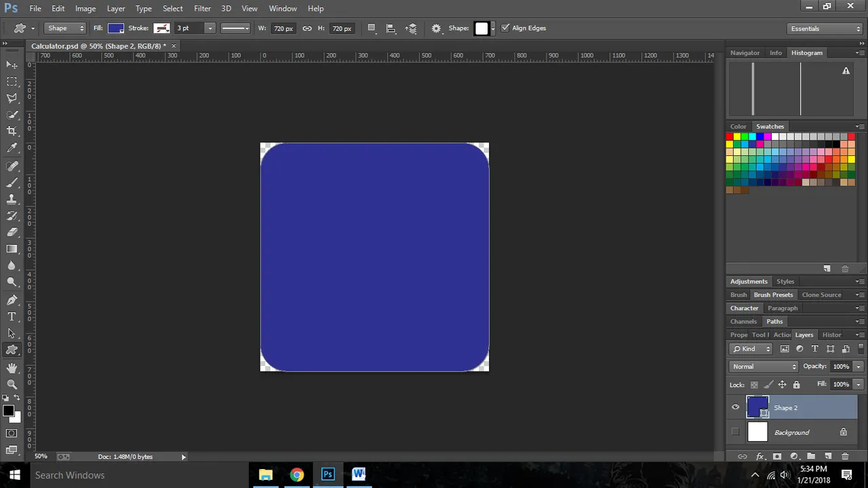Add a layer mask from Layers panel
Screen dimensions: 868x488
click(x=777, y=457)
